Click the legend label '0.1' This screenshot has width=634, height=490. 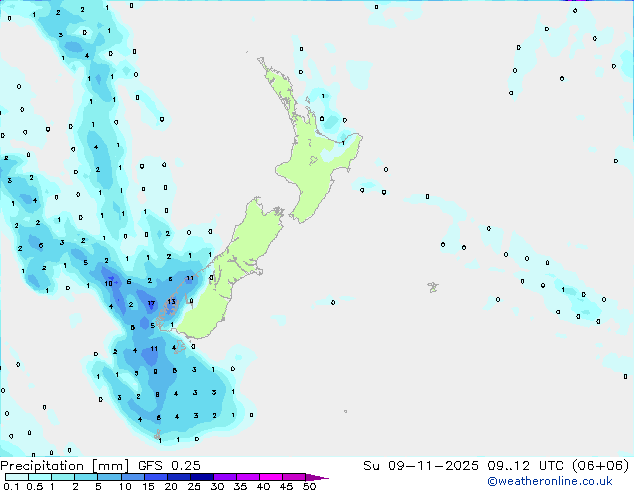[x=11, y=486]
